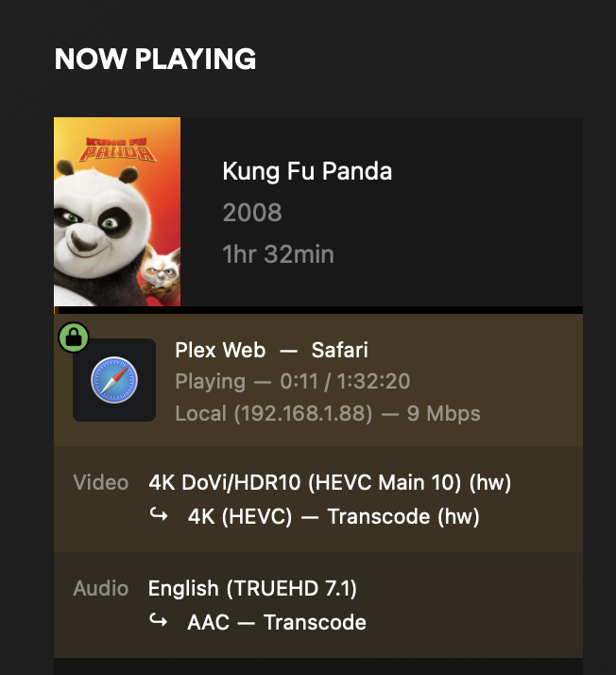Screen dimensions: 616x675
Task: Click the Audio row label
Action: (100, 589)
